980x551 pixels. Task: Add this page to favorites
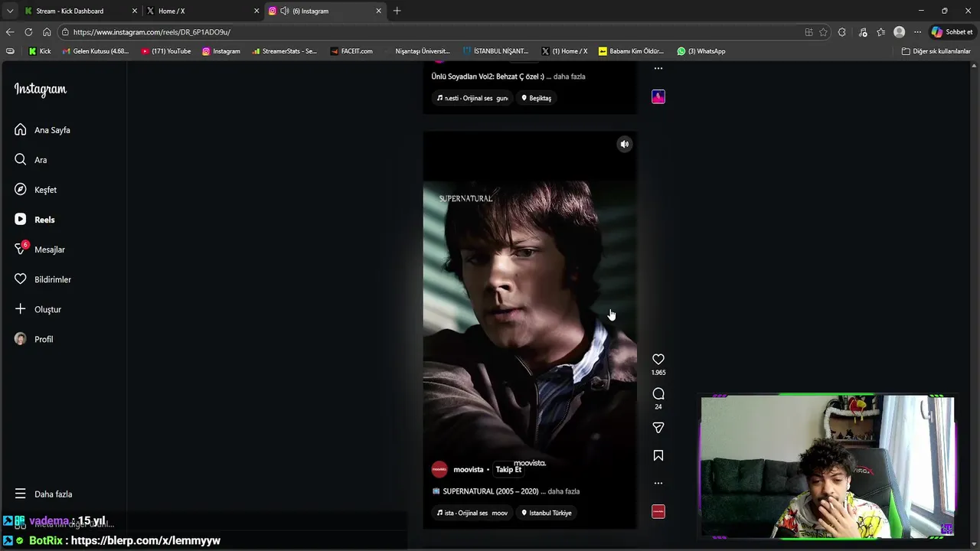coord(823,32)
